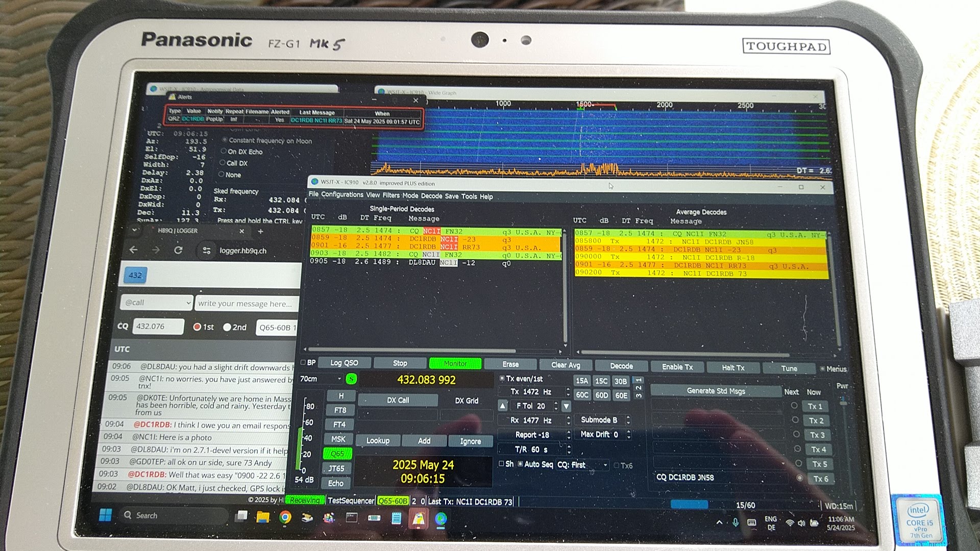
Task: Step the Submode B spinner
Action: pyautogui.click(x=628, y=420)
